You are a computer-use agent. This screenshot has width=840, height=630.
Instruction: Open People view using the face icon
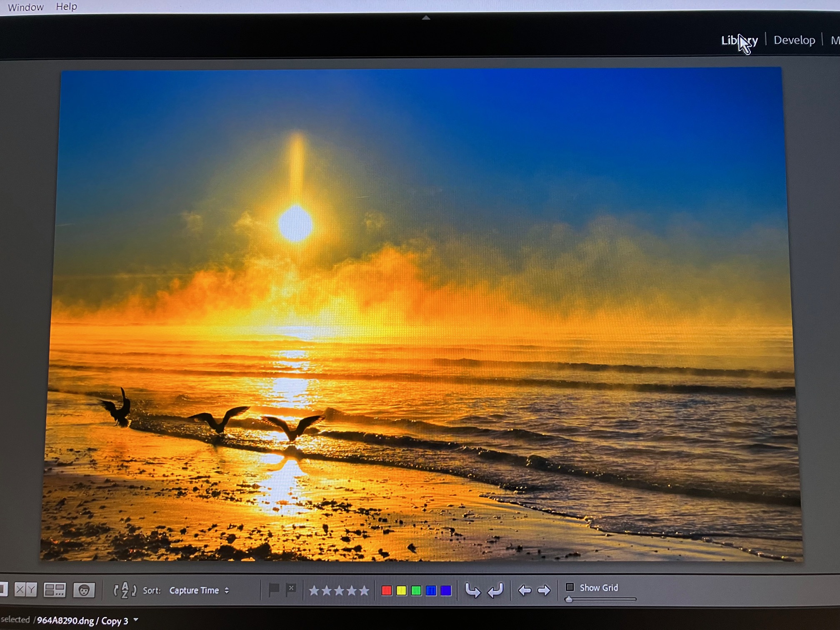[84, 590]
